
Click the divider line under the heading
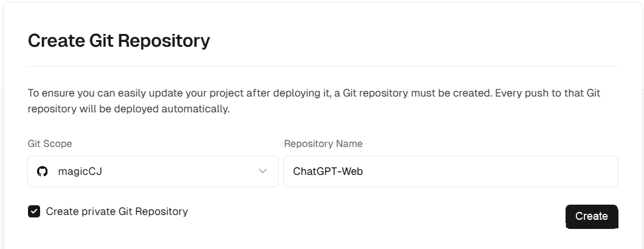click(322, 66)
